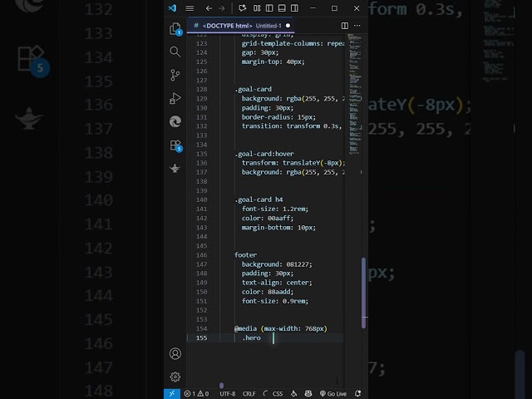Open the Search view
Viewport: 532px width, 399px height.
[175, 52]
